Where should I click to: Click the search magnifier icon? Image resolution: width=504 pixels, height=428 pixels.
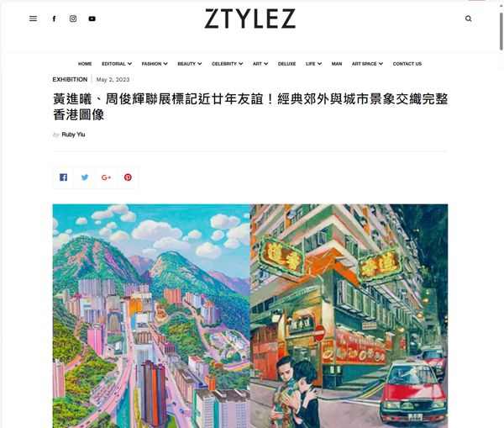coord(469,18)
